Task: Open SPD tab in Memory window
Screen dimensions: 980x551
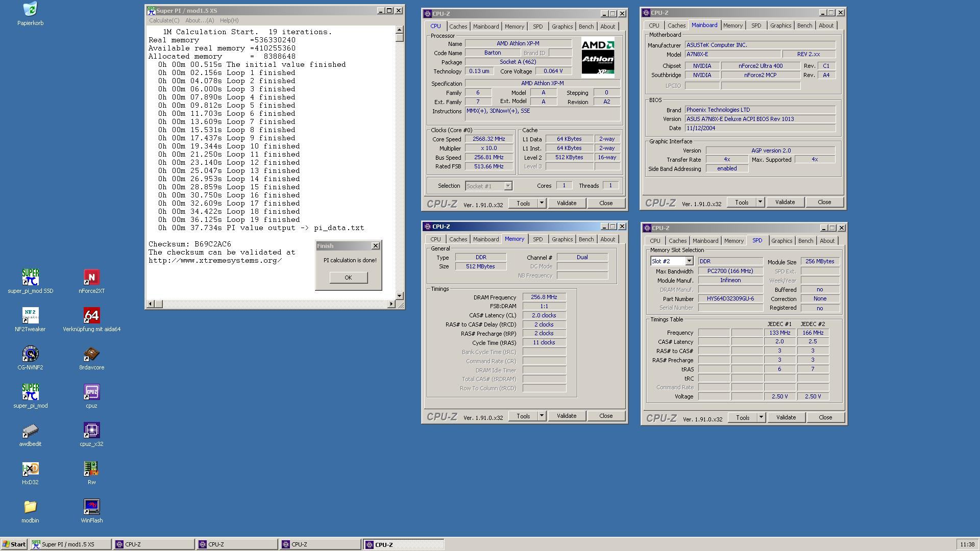Action: (x=537, y=239)
